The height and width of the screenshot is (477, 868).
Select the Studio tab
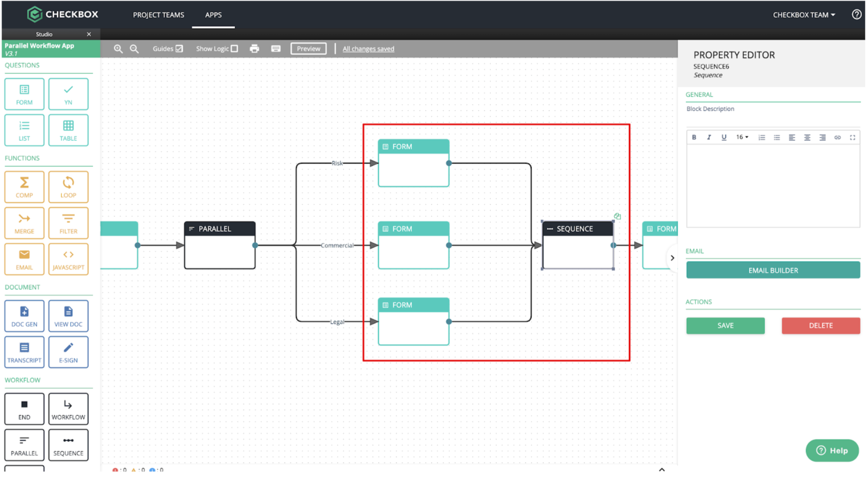[44, 34]
